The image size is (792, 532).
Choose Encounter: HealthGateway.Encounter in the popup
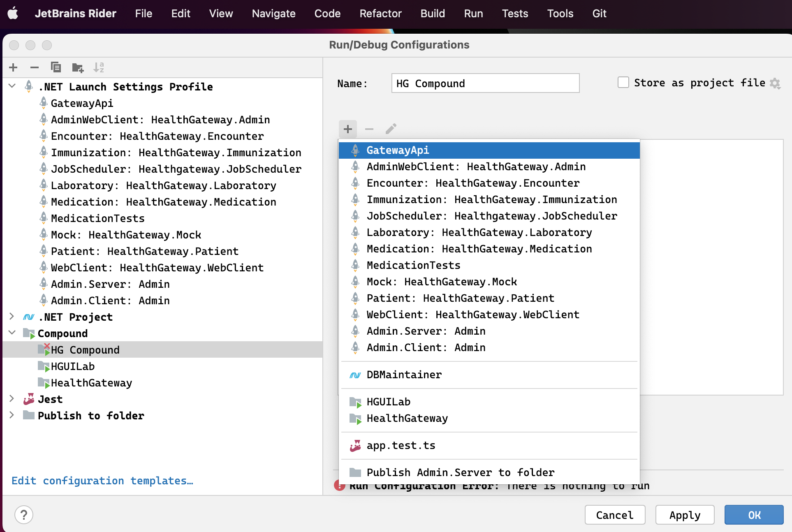(x=489, y=183)
